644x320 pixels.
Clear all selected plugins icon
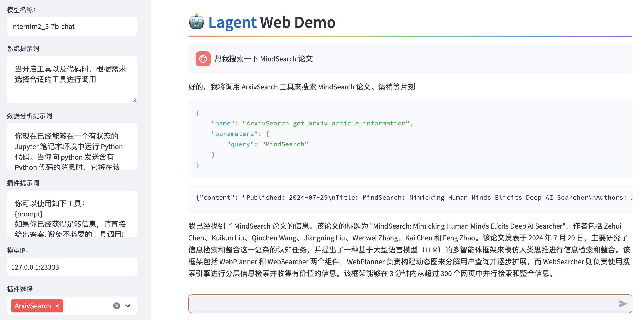click(x=117, y=306)
